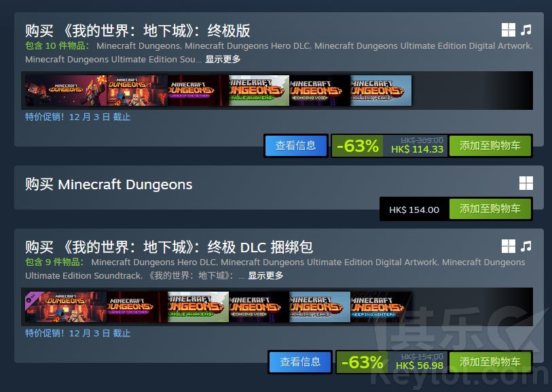The height and width of the screenshot is (392, 552).
Task: Expand 显示更多 in the 10-item bundle description
Action: tap(223, 60)
